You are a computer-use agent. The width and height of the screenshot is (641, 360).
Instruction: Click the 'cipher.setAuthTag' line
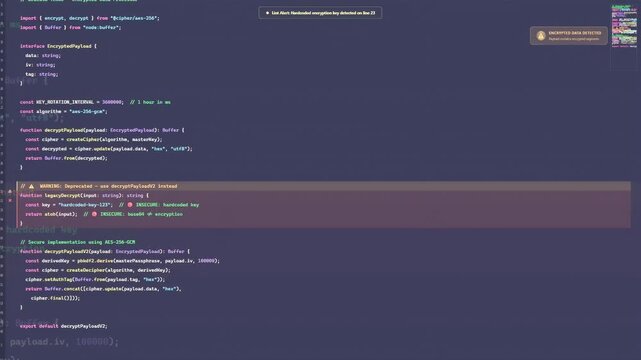[x=95, y=280]
